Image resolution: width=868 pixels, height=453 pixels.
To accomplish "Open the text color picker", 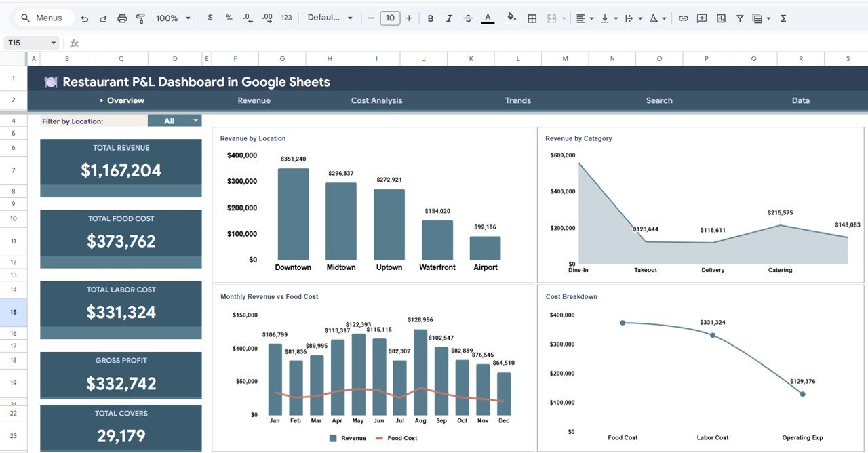I will 487,18.
